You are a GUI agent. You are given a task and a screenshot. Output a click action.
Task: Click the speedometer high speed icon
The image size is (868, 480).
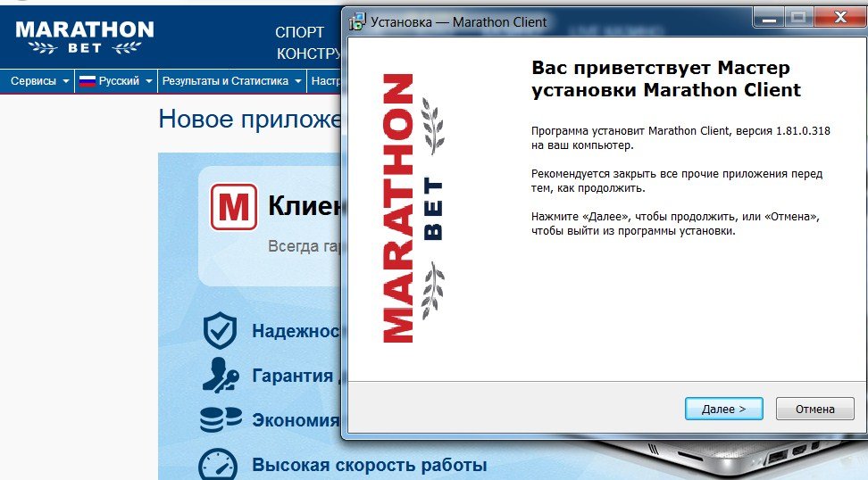click(218, 465)
